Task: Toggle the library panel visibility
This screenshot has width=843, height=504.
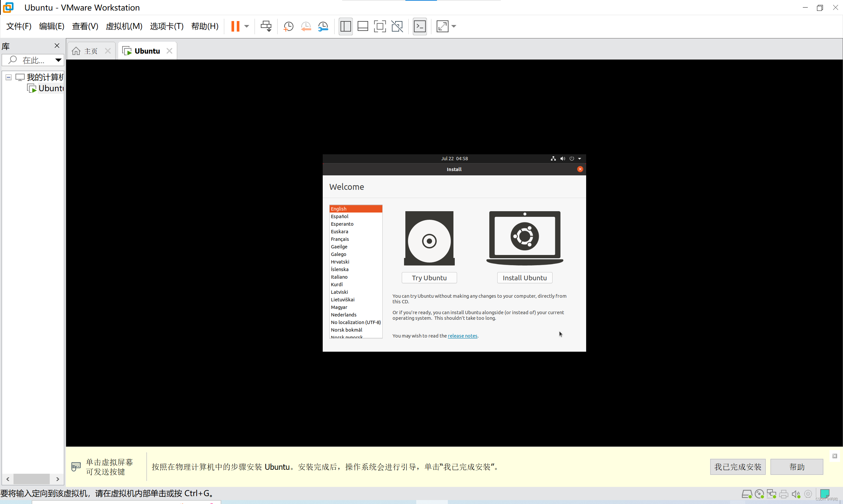Action: click(346, 26)
